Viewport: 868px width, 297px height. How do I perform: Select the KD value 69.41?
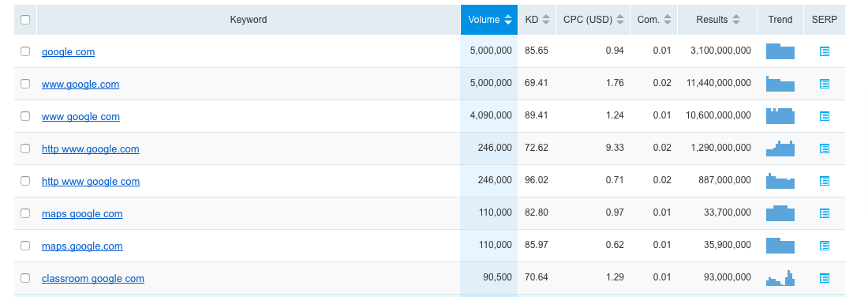[537, 83]
